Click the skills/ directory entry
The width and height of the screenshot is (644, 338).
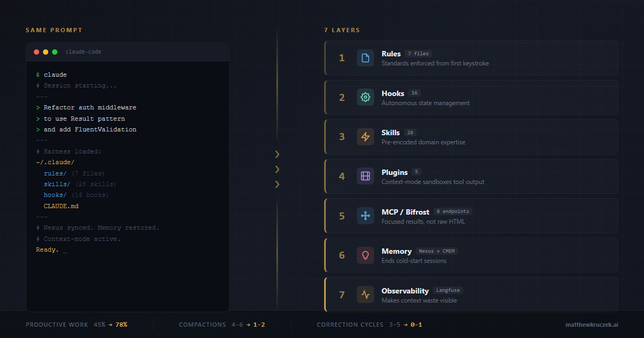pos(57,184)
